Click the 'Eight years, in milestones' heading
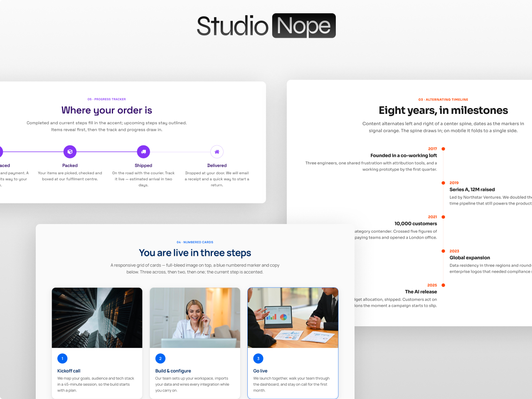The image size is (532, 399). [x=443, y=110]
